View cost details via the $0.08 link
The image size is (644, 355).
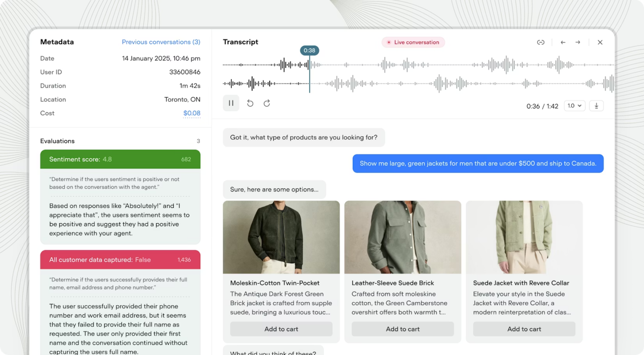pyautogui.click(x=192, y=113)
